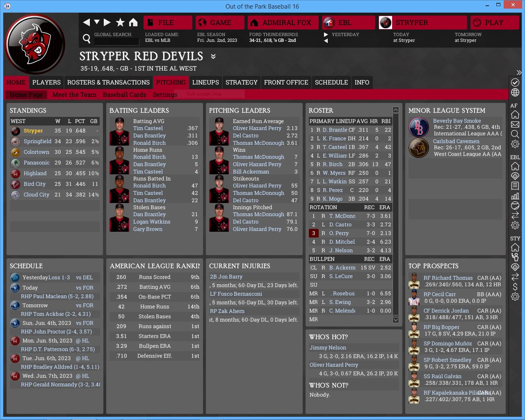The height and width of the screenshot is (420, 525).
Task: Go back using the left navigation arrow
Action: click(x=86, y=22)
